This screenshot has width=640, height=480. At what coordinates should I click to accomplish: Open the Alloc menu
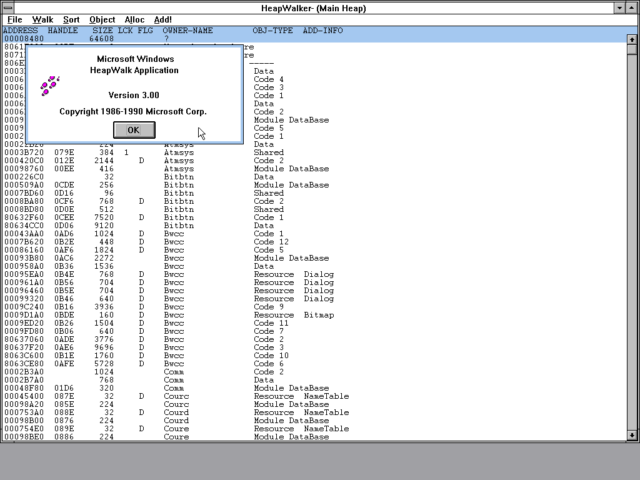tap(134, 20)
